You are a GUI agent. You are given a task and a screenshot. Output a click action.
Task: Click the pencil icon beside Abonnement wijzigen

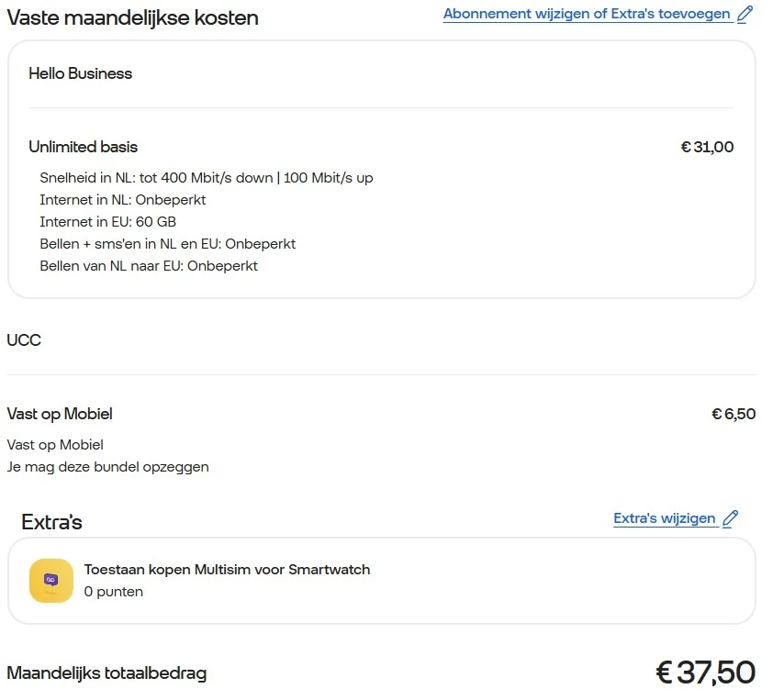pyautogui.click(x=745, y=14)
